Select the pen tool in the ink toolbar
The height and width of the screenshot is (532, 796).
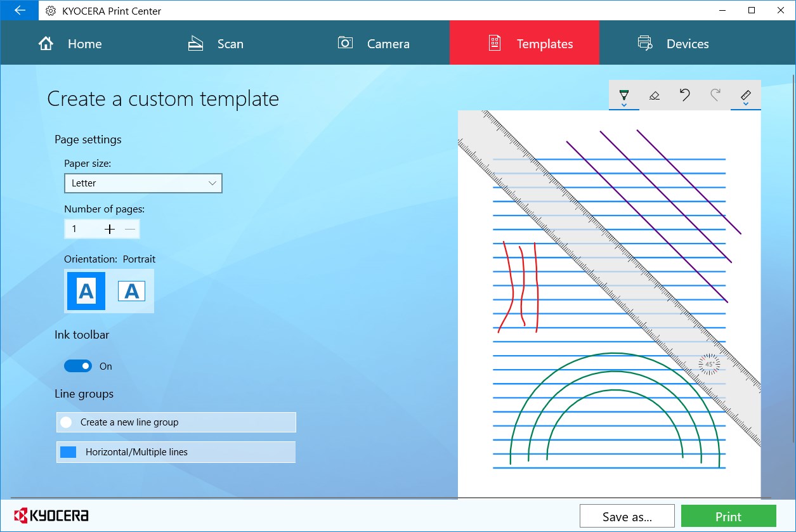tap(623, 94)
